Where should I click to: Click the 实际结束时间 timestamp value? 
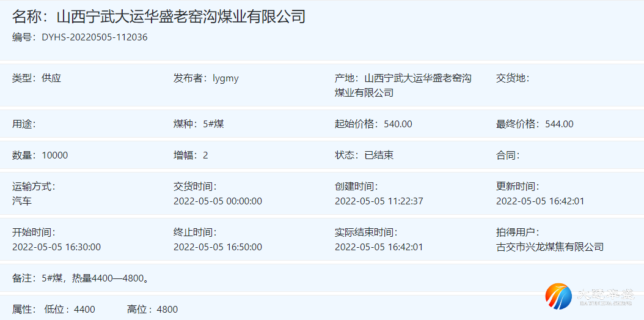[379, 247]
